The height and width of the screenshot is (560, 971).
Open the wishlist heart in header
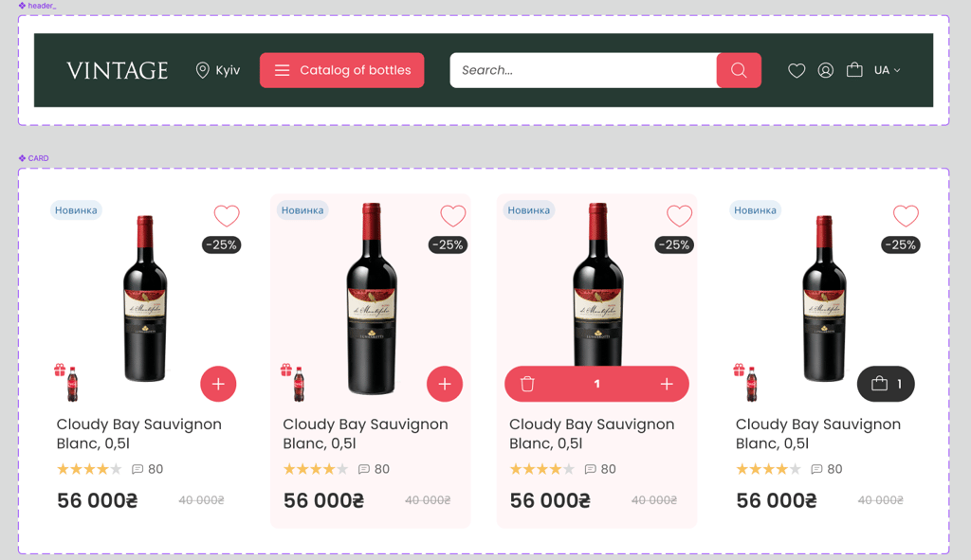(797, 70)
